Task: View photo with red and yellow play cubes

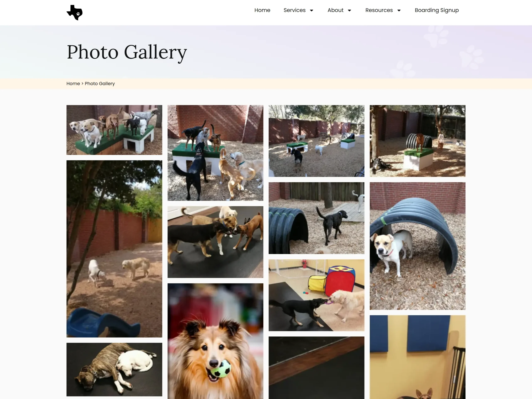Action: (316, 295)
